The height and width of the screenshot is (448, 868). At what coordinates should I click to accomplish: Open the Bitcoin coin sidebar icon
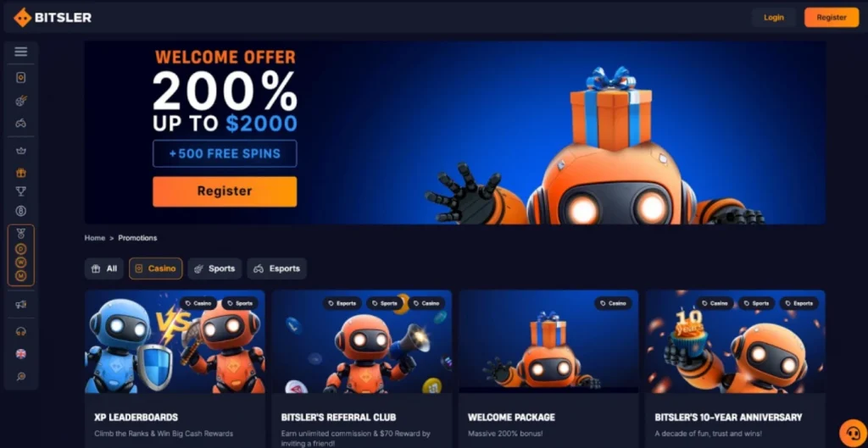[x=21, y=211]
